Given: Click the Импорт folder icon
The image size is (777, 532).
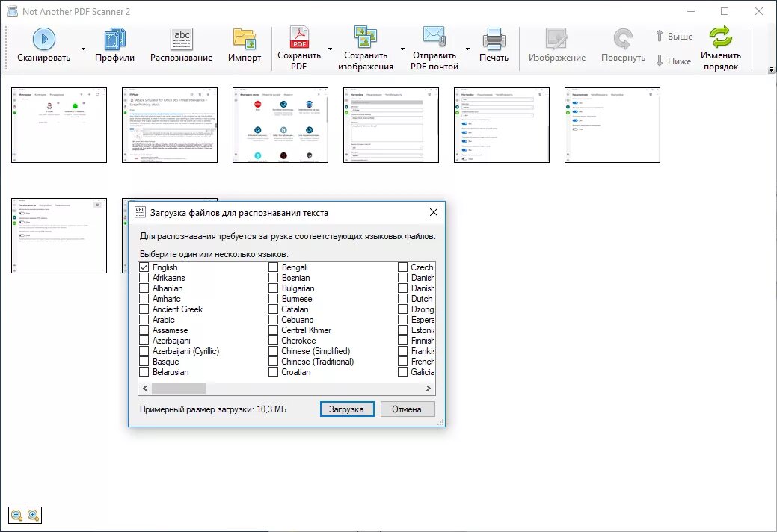Looking at the screenshot, I should (x=245, y=39).
